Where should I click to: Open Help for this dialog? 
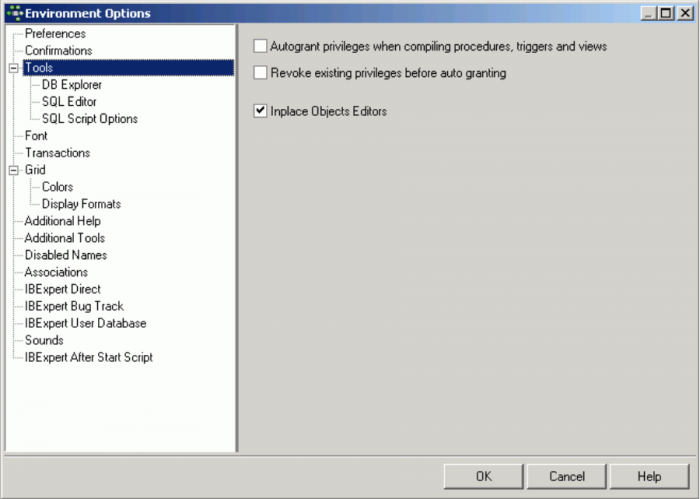pos(650,476)
